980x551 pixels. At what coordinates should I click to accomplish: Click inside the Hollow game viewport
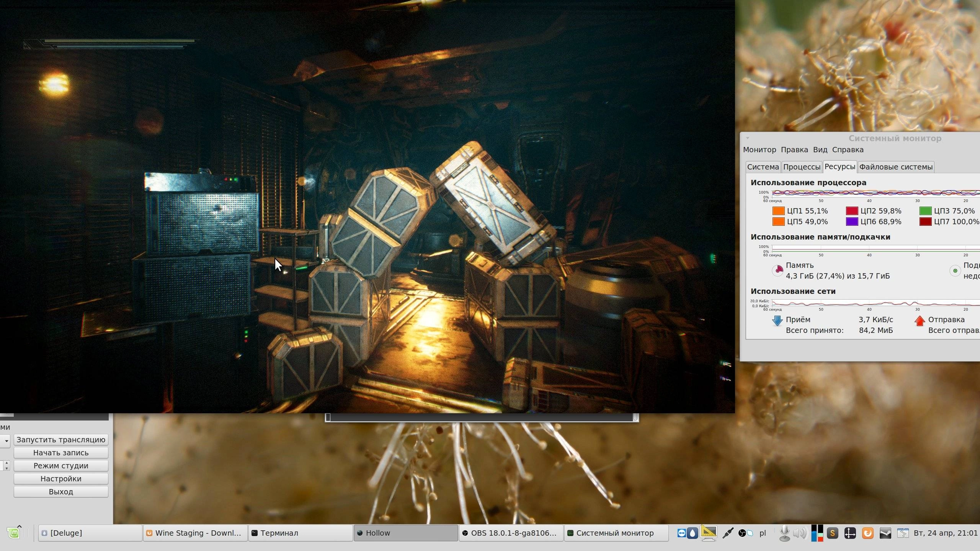pyautogui.click(x=367, y=207)
